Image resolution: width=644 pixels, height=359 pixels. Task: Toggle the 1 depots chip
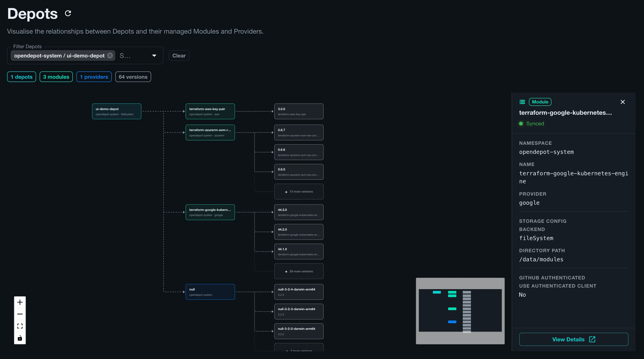tap(21, 77)
